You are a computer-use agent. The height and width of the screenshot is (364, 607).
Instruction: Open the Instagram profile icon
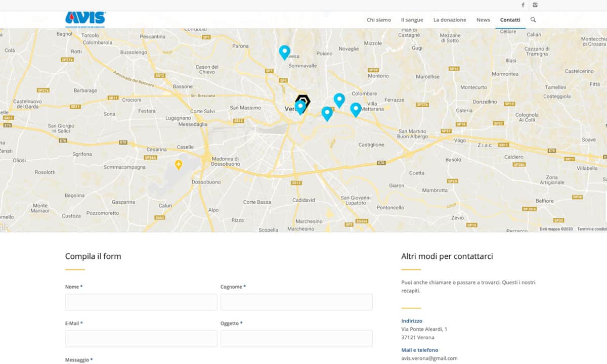pos(535,5)
